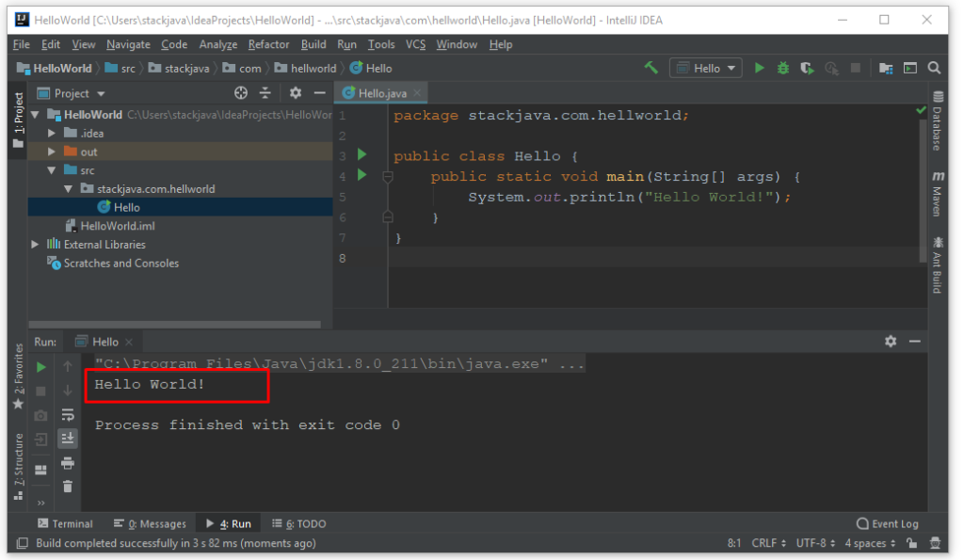Run the Hello application with green run icon
This screenshot has height=560, width=964.
759,67
